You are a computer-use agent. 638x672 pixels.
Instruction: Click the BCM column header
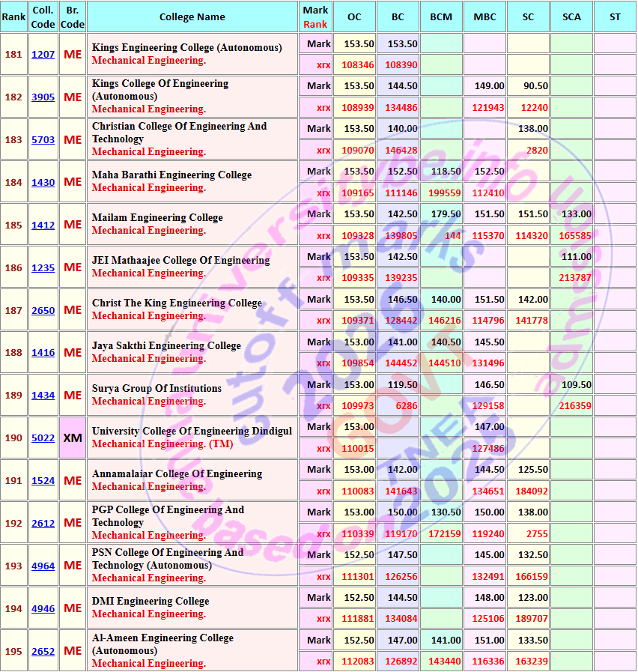pyautogui.click(x=441, y=16)
